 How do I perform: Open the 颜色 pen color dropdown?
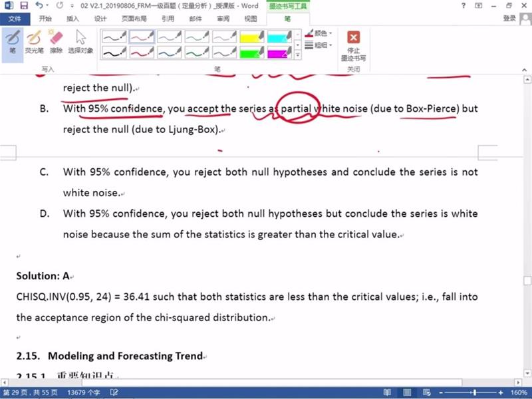click(x=320, y=33)
